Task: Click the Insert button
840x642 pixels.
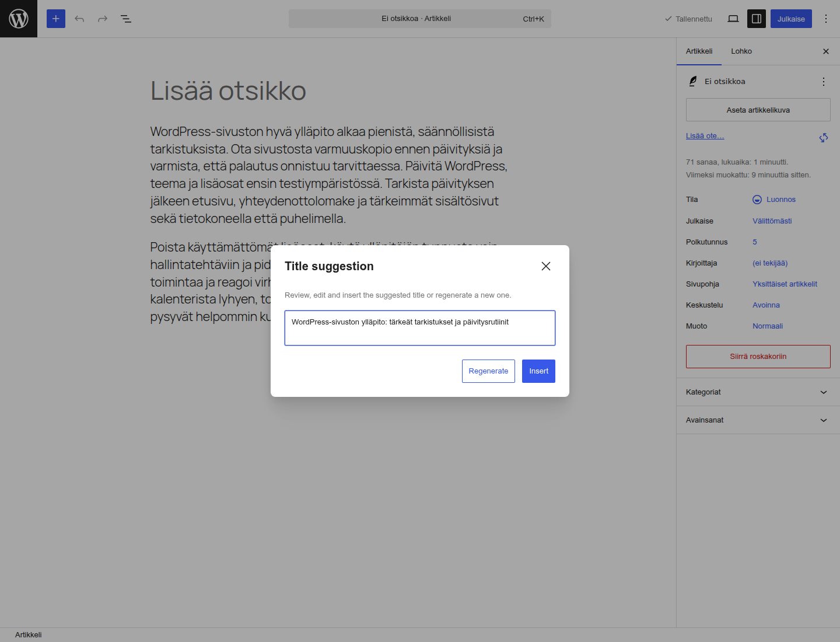Action: 538,371
